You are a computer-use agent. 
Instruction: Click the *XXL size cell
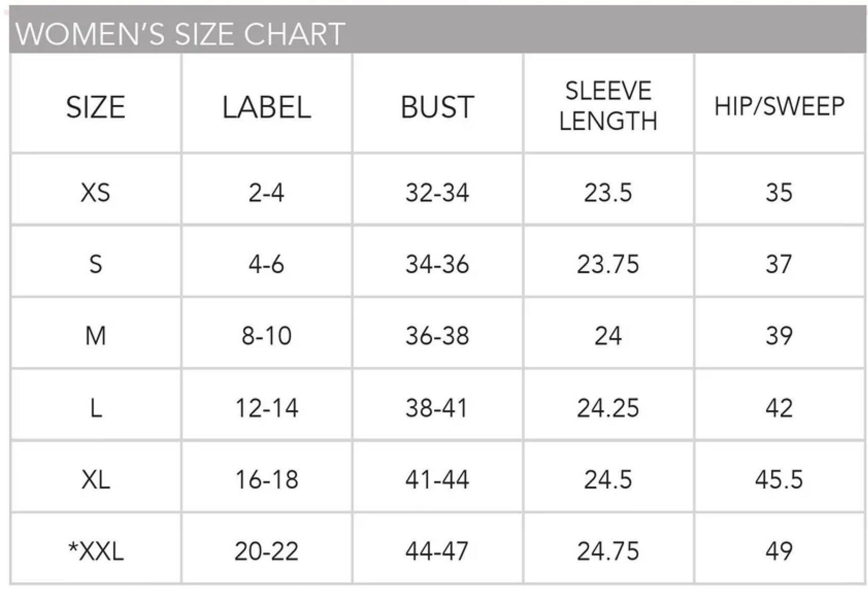(96, 551)
